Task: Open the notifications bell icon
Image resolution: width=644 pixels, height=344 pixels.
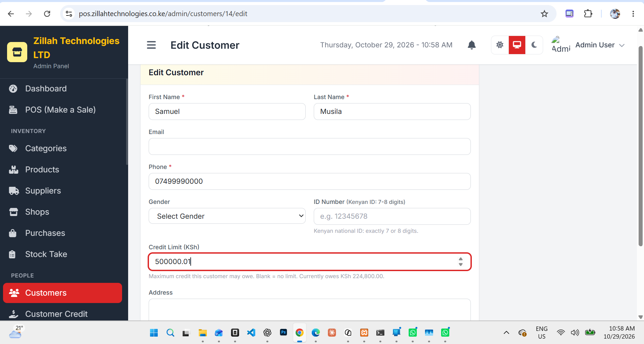Action: (472, 45)
